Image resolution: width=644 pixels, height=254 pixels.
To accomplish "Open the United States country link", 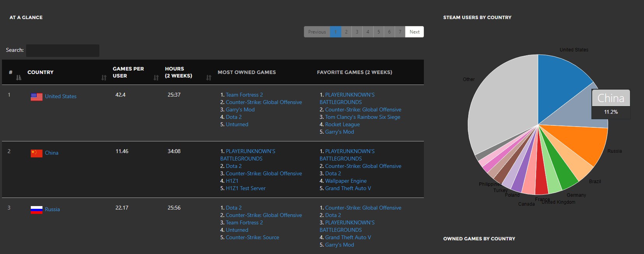I will click(x=60, y=97).
